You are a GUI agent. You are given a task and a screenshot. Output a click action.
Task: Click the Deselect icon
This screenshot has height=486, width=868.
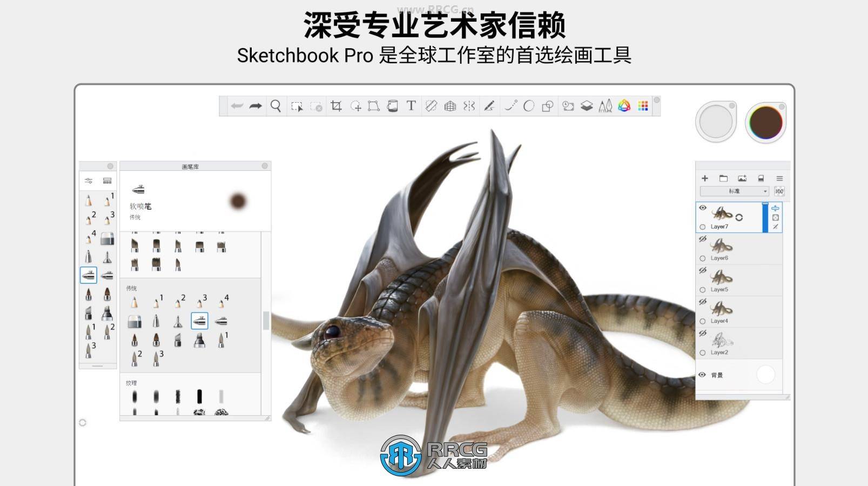pyautogui.click(x=317, y=106)
